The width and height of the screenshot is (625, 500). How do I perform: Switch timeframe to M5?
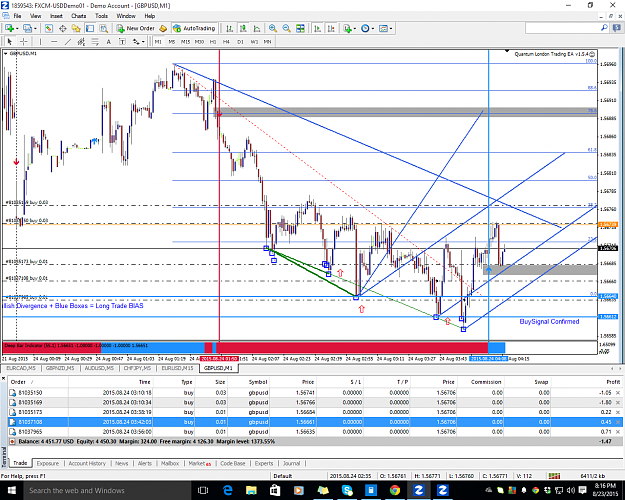[x=172, y=41]
